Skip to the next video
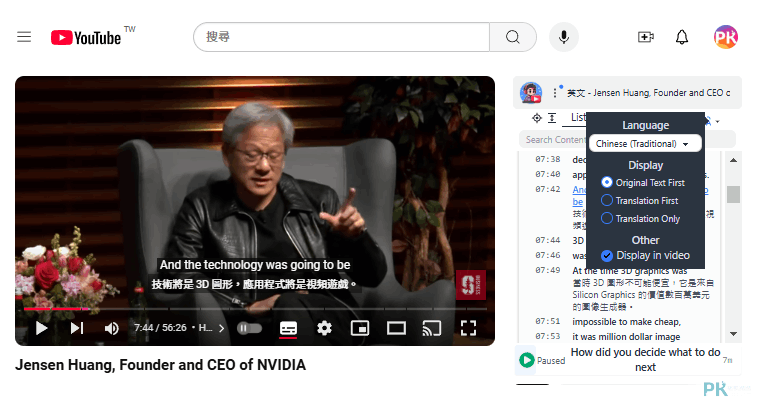The height and width of the screenshot is (400, 760). (x=77, y=328)
